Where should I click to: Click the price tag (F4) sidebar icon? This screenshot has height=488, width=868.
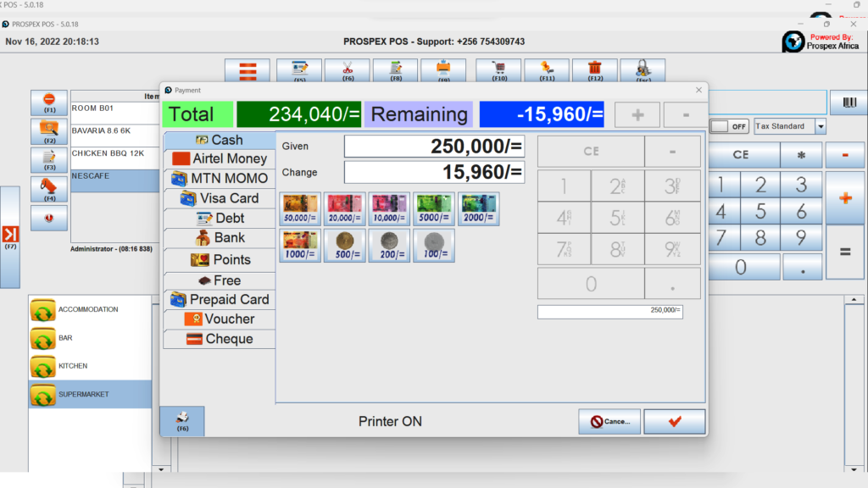click(x=48, y=188)
